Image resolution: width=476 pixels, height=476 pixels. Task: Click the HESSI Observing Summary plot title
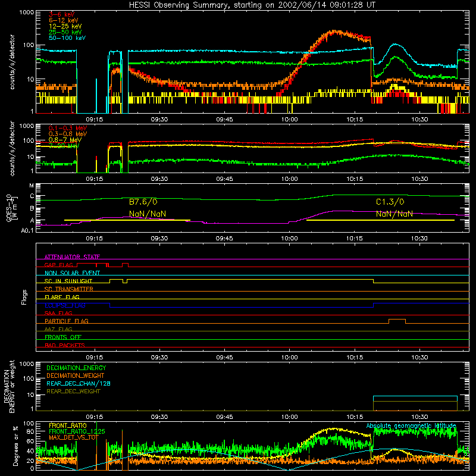[x=252, y=5]
